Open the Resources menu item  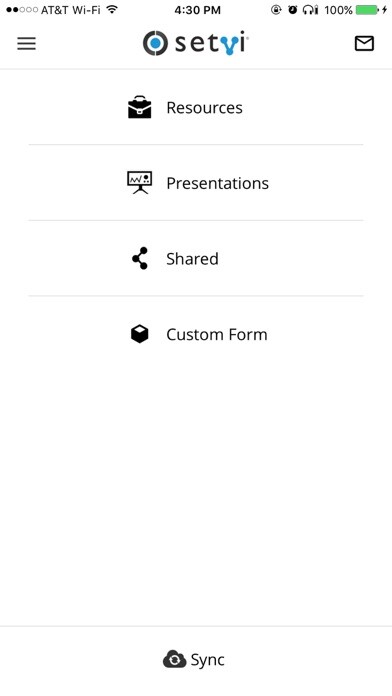pos(196,107)
